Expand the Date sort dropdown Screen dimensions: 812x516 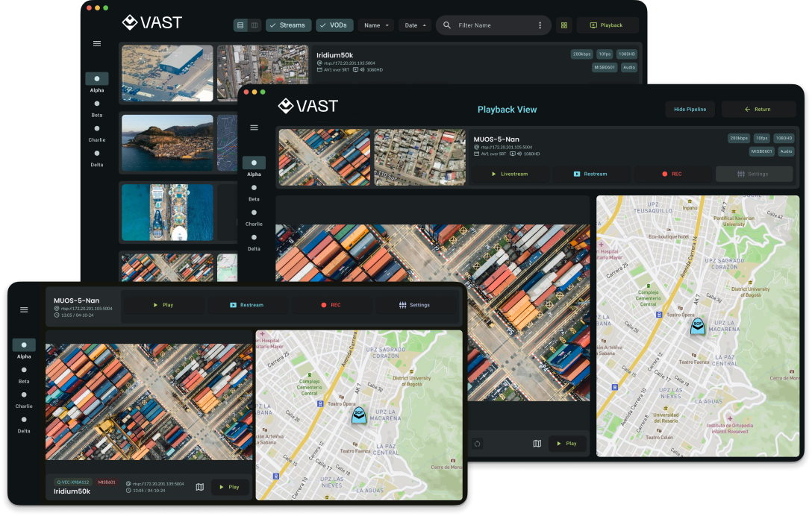416,25
